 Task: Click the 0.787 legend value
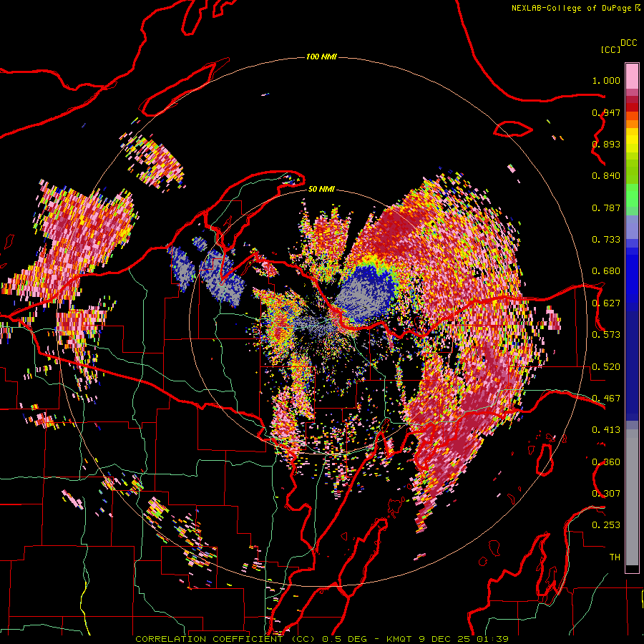(x=606, y=208)
